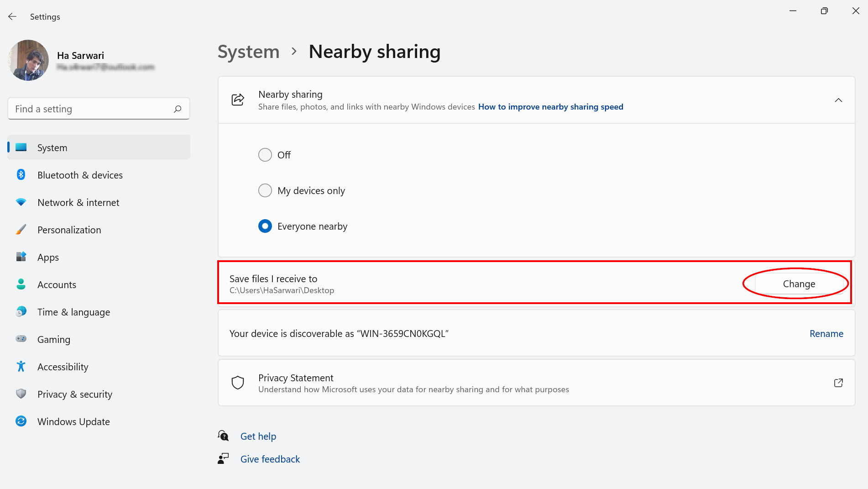Collapse the Nearby sharing section
This screenshot has height=489, width=868.
(x=838, y=100)
